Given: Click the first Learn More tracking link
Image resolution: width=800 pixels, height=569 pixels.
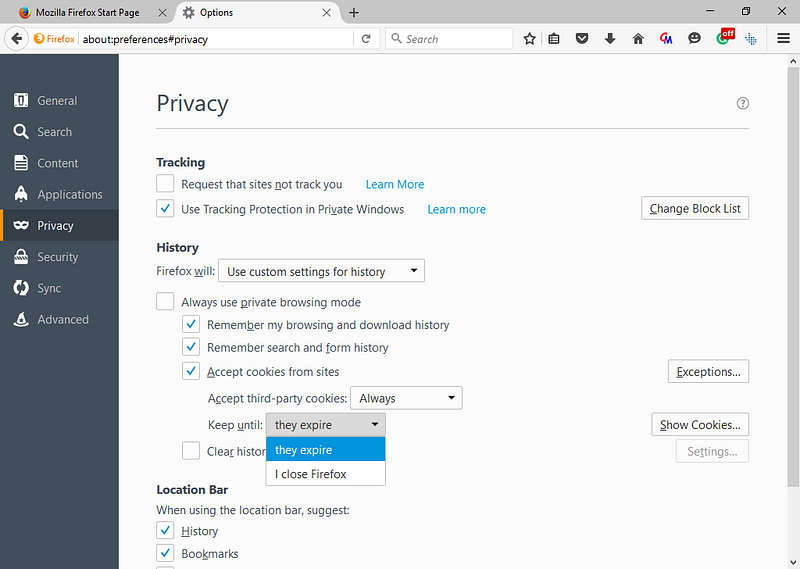Looking at the screenshot, I should 395,184.
